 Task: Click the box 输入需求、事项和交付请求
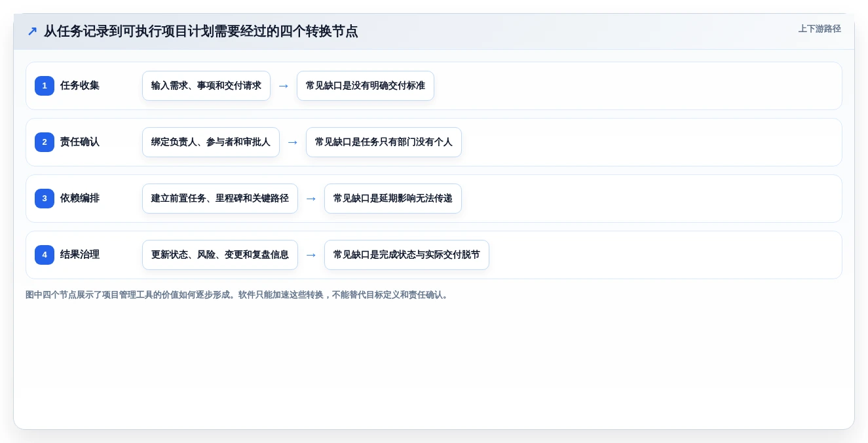click(x=206, y=86)
